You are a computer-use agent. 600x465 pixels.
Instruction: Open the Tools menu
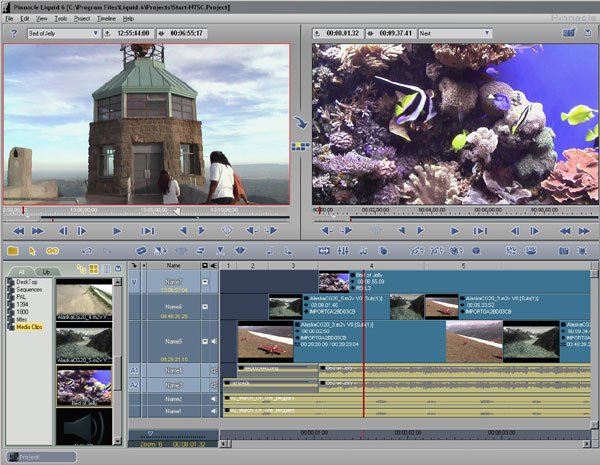(x=60, y=18)
